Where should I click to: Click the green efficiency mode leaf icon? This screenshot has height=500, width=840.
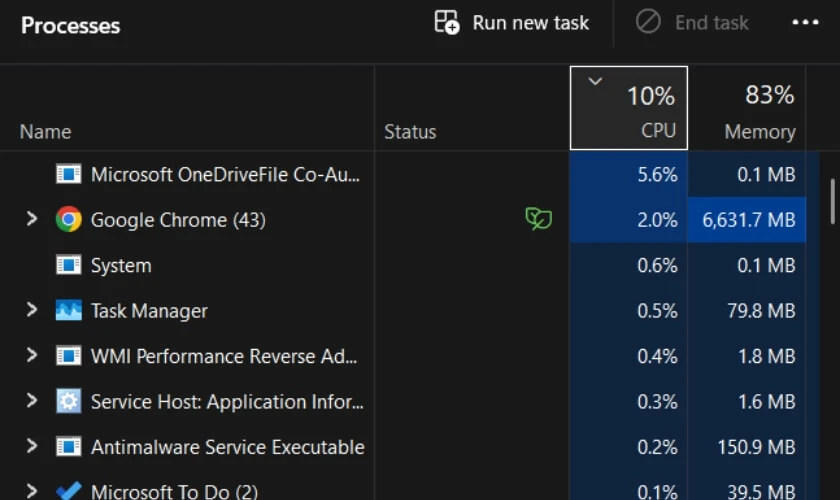tap(538, 219)
